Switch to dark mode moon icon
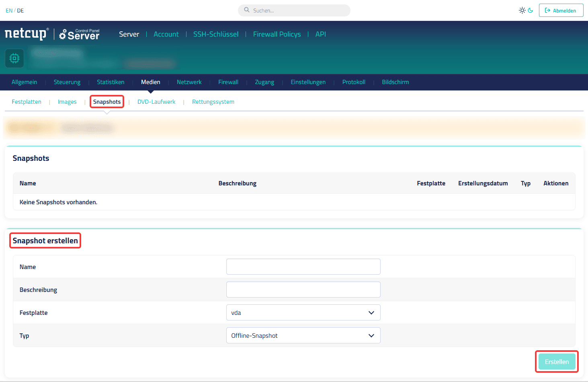The image size is (588, 382). coord(531,10)
